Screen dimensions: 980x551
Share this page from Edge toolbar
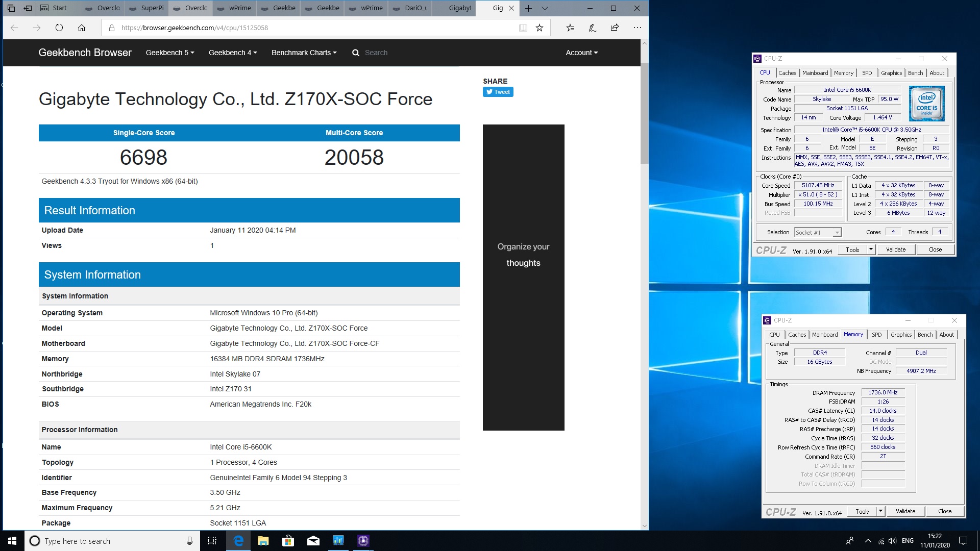pyautogui.click(x=615, y=28)
